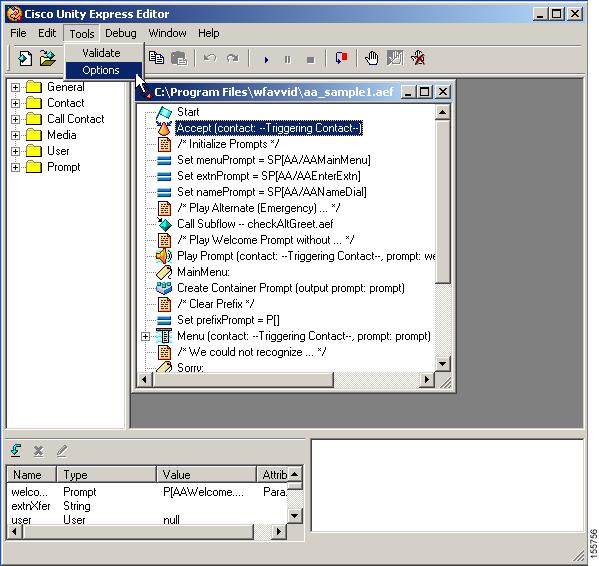Image resolution: width=599 pixels, height=566 pixels.
Task: Click the edit variable pencil icon
Action: pos(62,451)
